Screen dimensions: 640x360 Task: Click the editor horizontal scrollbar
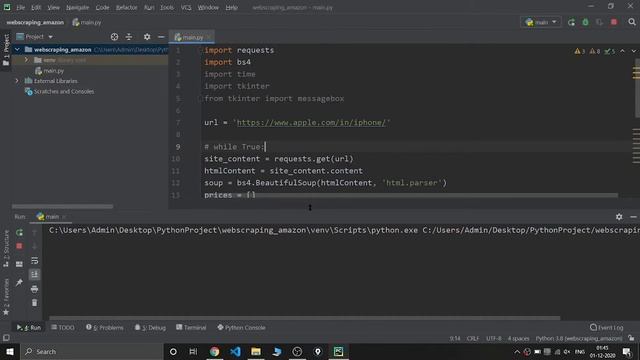pyautogui.click(x=437, y=196)
